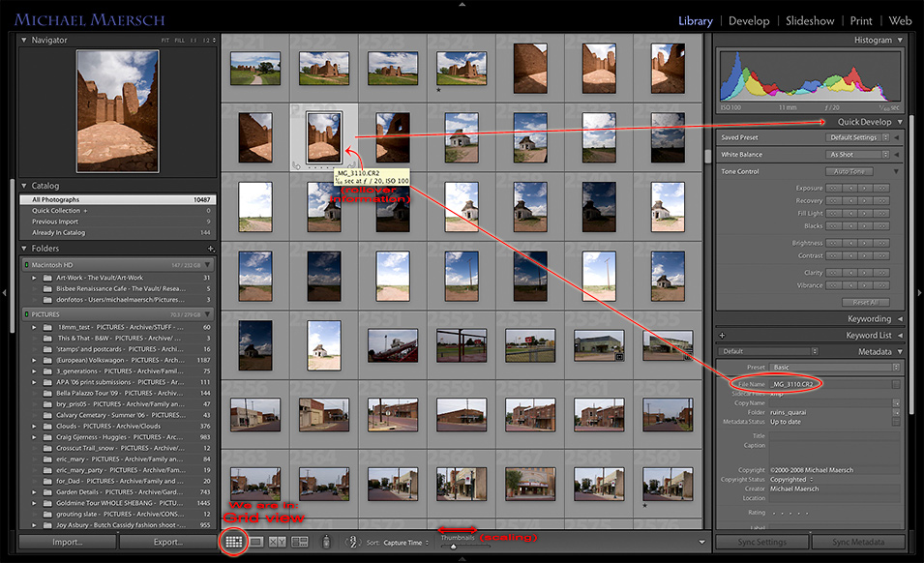The image size is (924, 563).
Task: Toggle the filmstrip with bottom arrow
Action: (462, 559)
